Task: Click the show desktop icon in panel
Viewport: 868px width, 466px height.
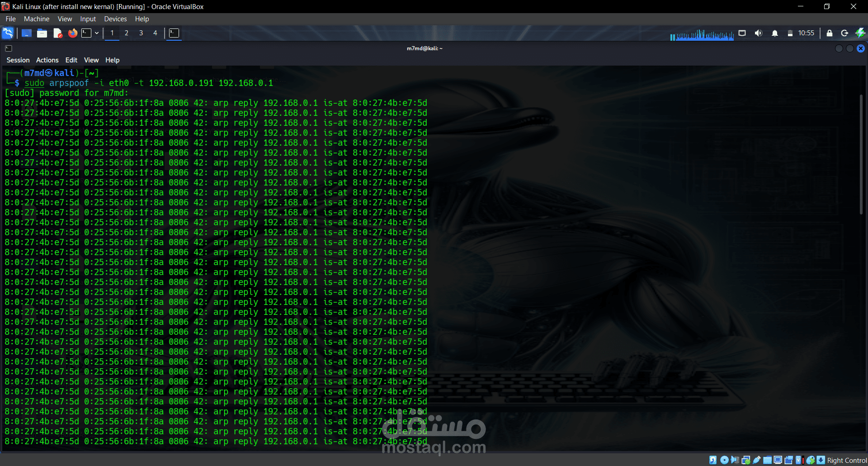Action: click(x=27, y=33)
